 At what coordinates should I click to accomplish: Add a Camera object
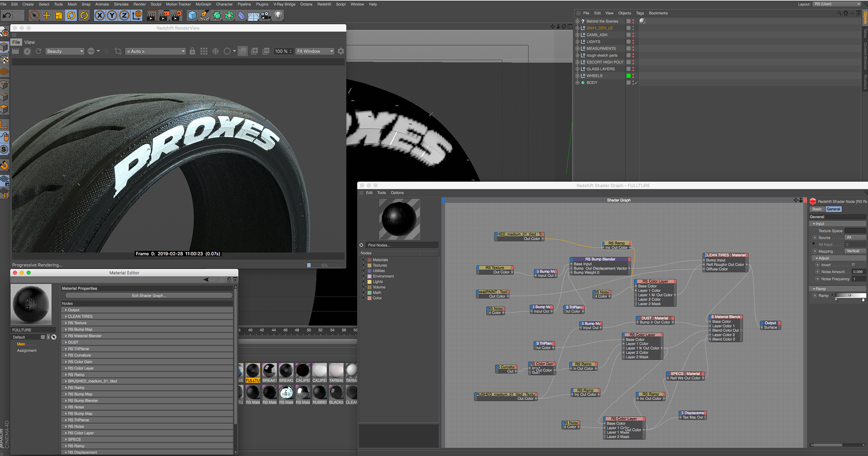click(x=266, y=15)
